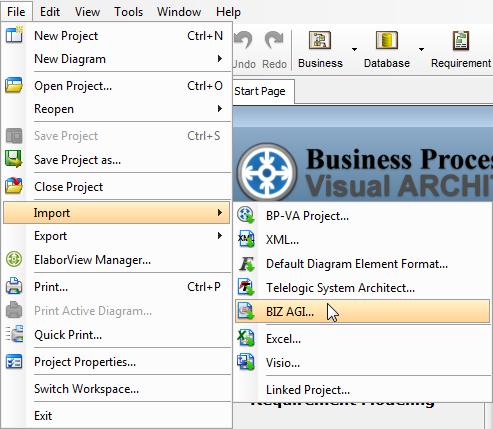Viewport: 493px width, 429px height.
Task: Click the Telelogic System Architect icon
Action: pyautogui.click(x=246, y=287)
